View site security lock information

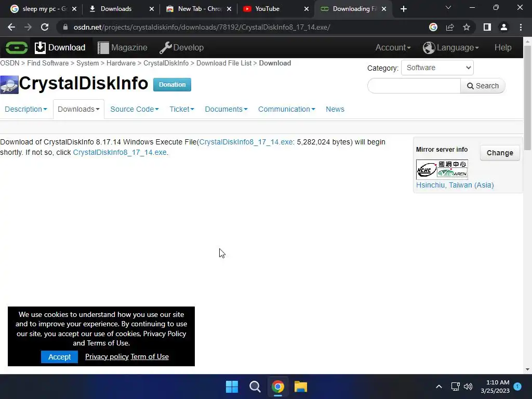pyautogui.click(x=65, y=27)
